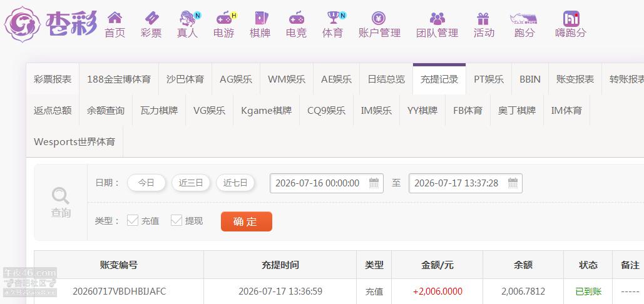Image resolution: width=644 pixels, height=304 pixels.
Task: Switch to the WM娱乐 tab
Action: 287,79
